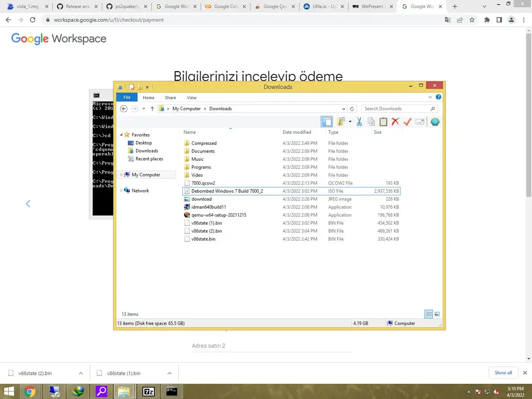
Task: Open the 7-Zip icon on the taskbar
Action: (x=149, y=391)
